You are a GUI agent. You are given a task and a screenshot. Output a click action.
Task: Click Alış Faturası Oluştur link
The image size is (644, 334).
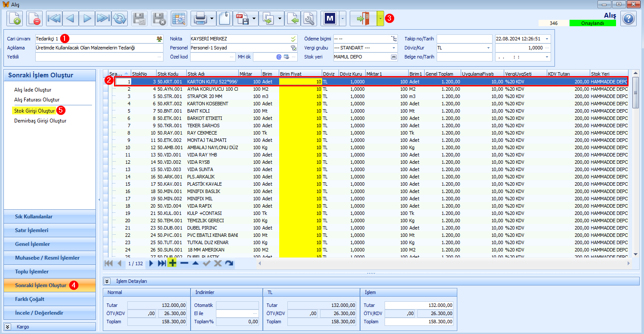pos(37,99)
